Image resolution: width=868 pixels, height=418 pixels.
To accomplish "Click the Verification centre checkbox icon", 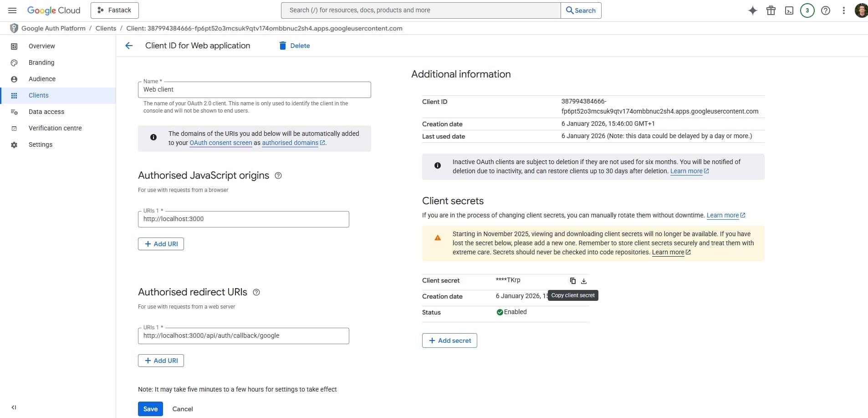I will click(x=14, y=129).
